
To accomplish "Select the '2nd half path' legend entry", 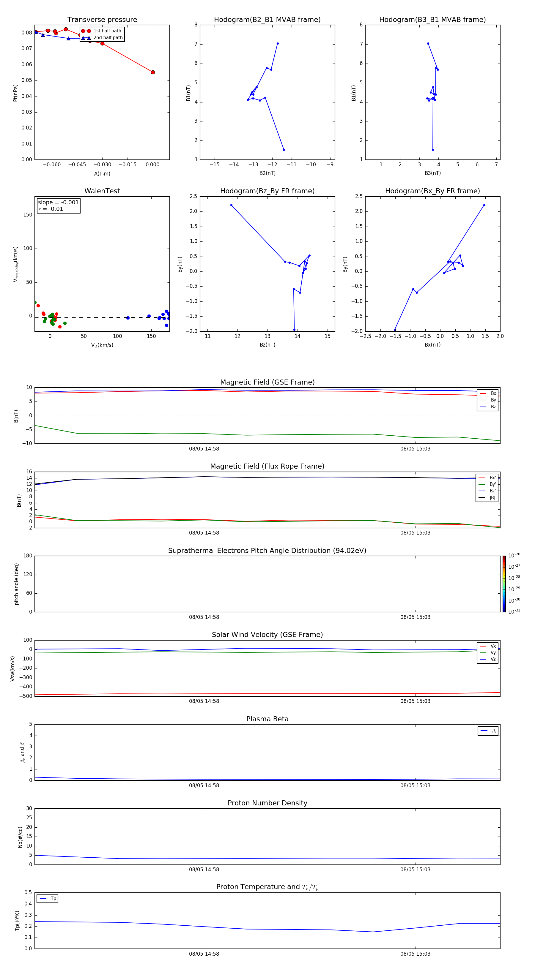I will (x=103, y=38).
